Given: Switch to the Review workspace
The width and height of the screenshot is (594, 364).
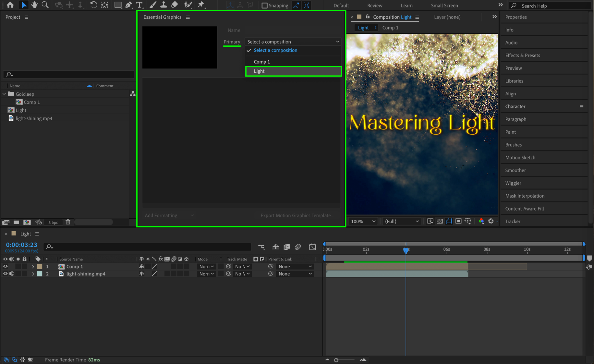Looking at the screenshot, I should [374, 5].
